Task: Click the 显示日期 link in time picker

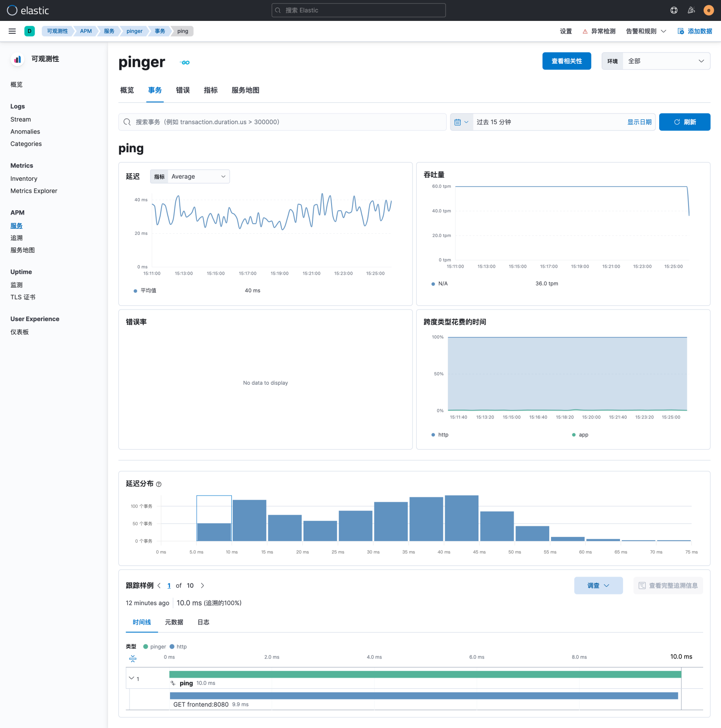Action: [640, 122]
